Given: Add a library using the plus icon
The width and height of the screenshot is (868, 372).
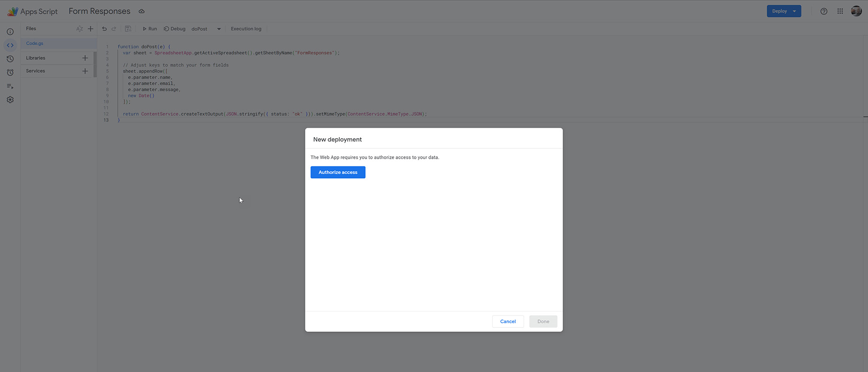Looking at the screenshot, I should coord(85,58).
